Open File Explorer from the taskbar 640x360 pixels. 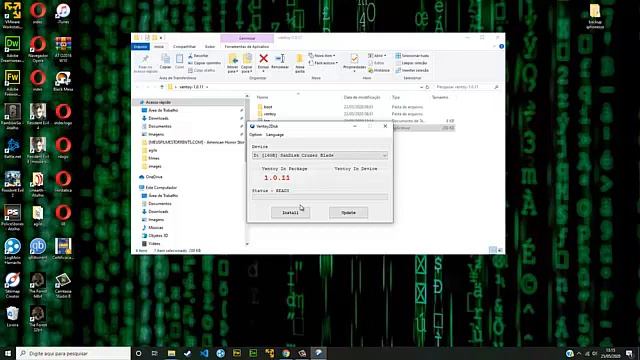point(171,353)
